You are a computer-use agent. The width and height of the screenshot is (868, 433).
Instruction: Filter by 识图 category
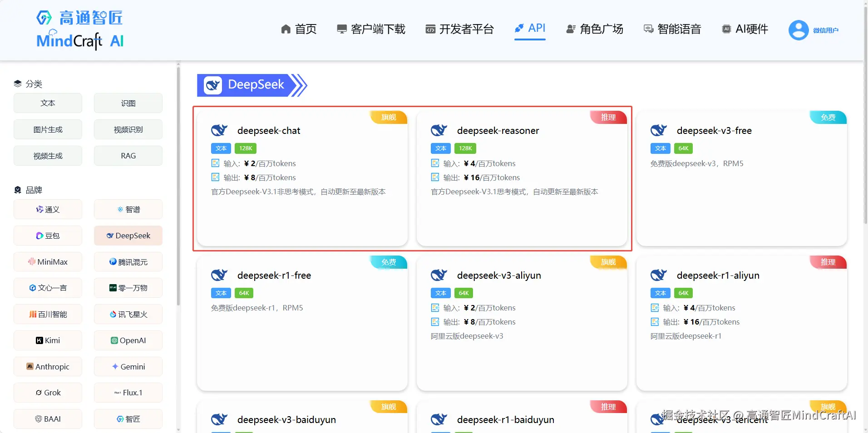click(x=128, y=103)
